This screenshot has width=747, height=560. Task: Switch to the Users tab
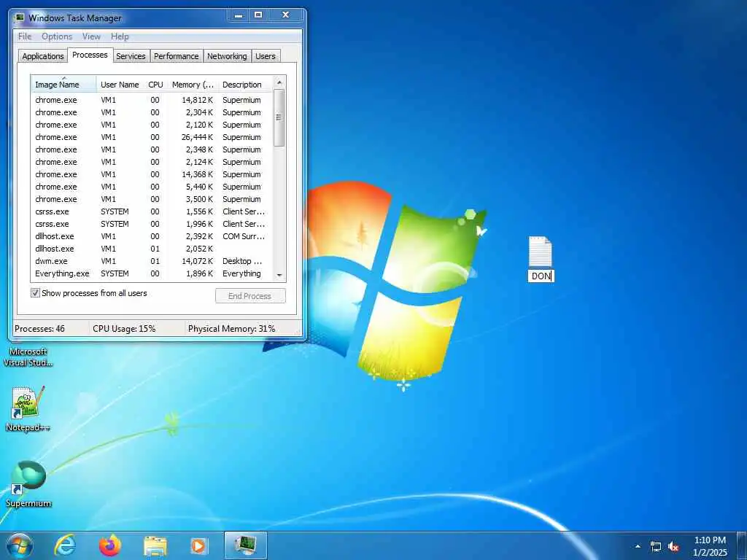(266, 56)
